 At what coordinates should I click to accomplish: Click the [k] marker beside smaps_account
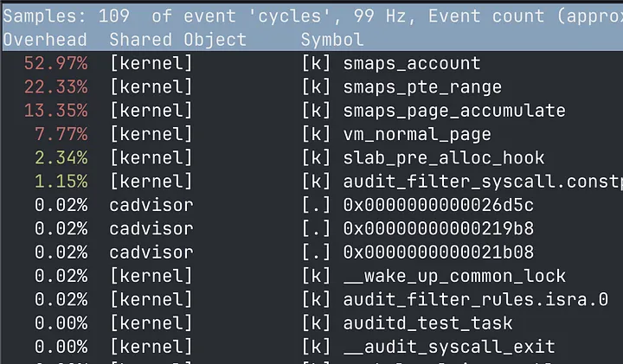pos(316,63)
